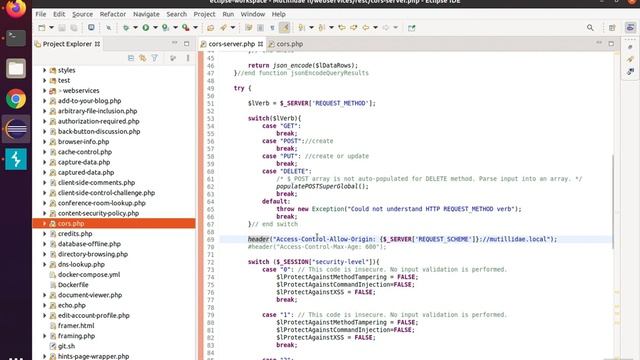Open the External Tools dropdown arrow

(196, 28)
